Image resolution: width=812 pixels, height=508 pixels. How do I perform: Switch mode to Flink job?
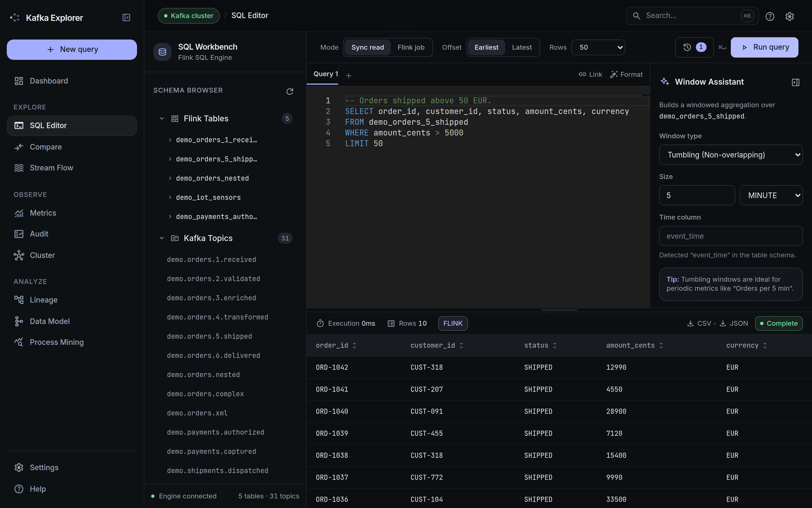click(411, 47)
